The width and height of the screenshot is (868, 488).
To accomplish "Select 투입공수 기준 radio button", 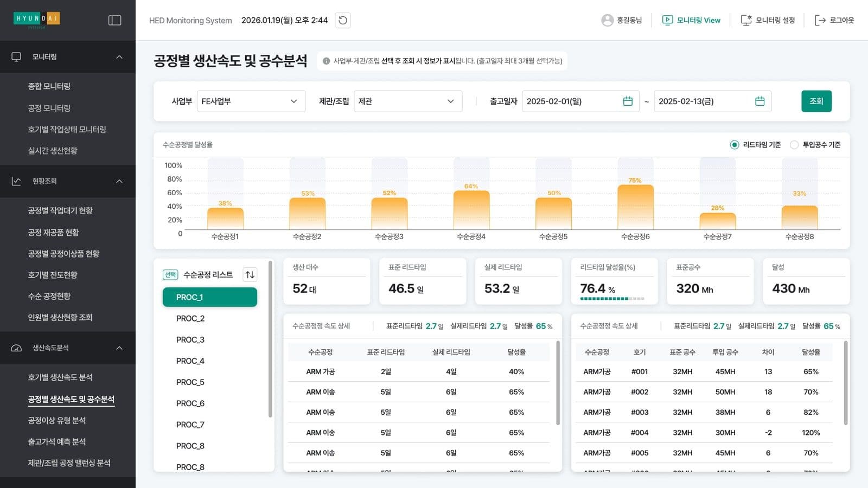I will tap(794, 145).
